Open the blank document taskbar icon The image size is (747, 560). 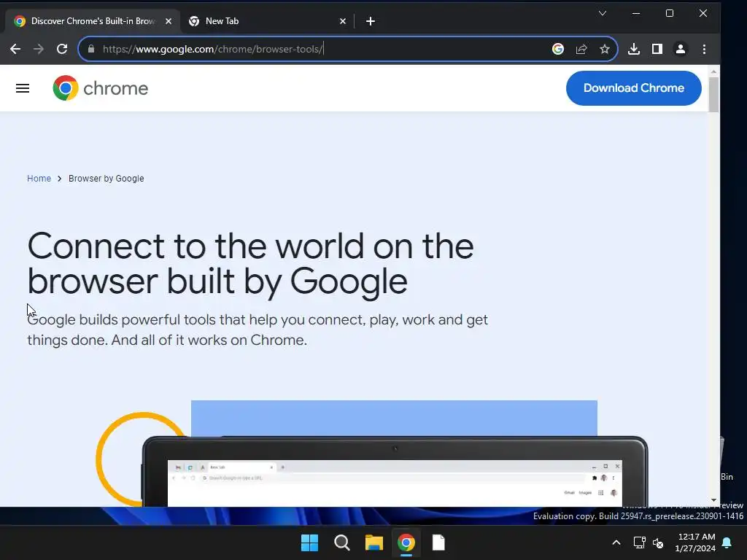point(438,542)
